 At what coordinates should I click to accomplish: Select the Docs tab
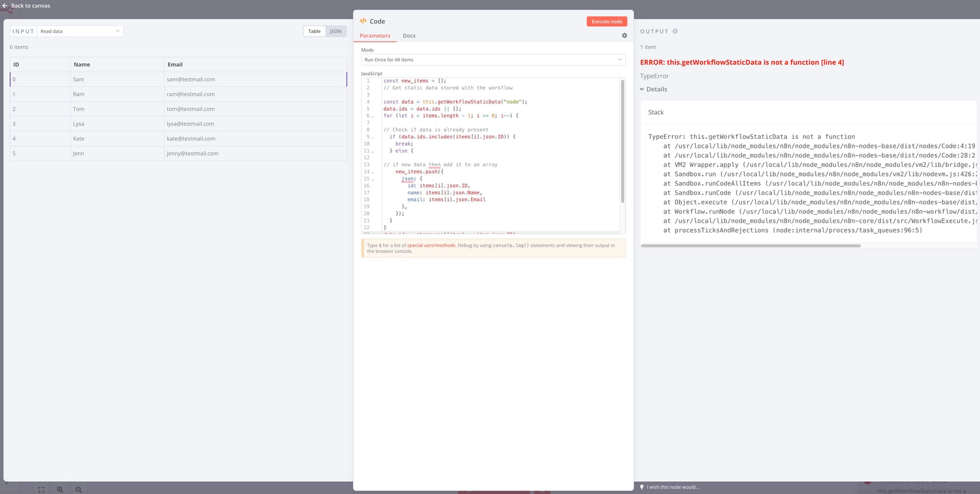click(409, 36)
